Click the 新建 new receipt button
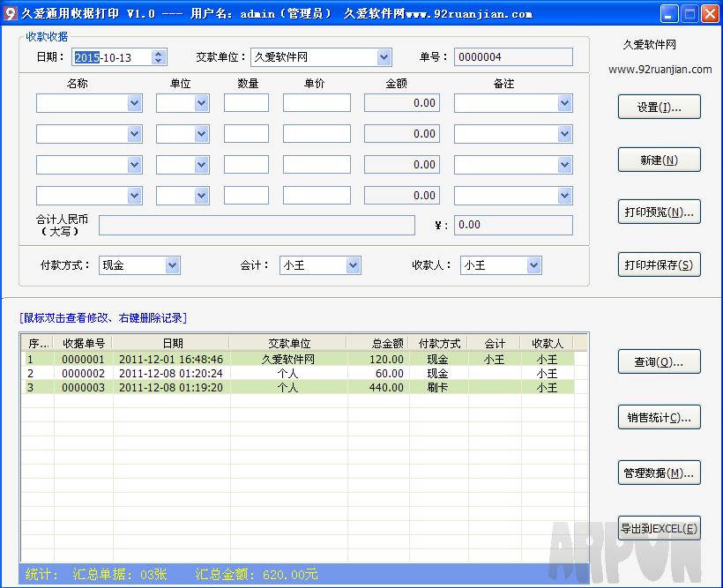The width and height of the screenshot is (723, 588). tap(659, 160)
